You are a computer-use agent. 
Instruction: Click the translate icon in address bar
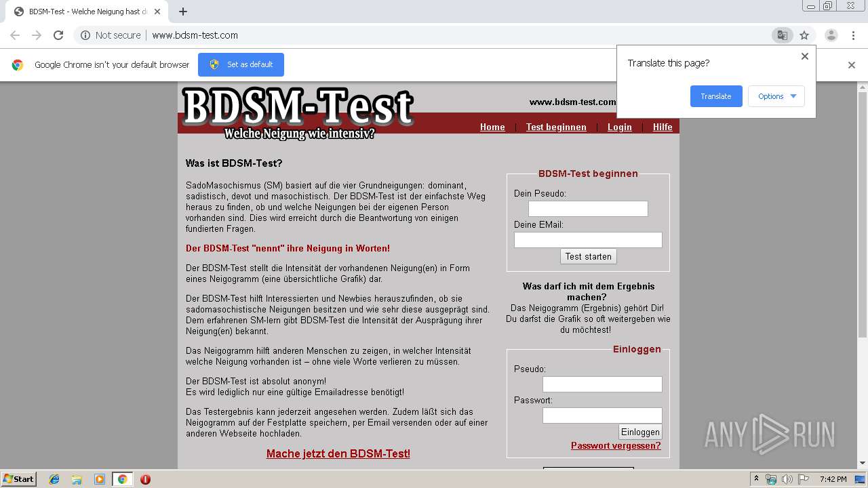[782, 35]
